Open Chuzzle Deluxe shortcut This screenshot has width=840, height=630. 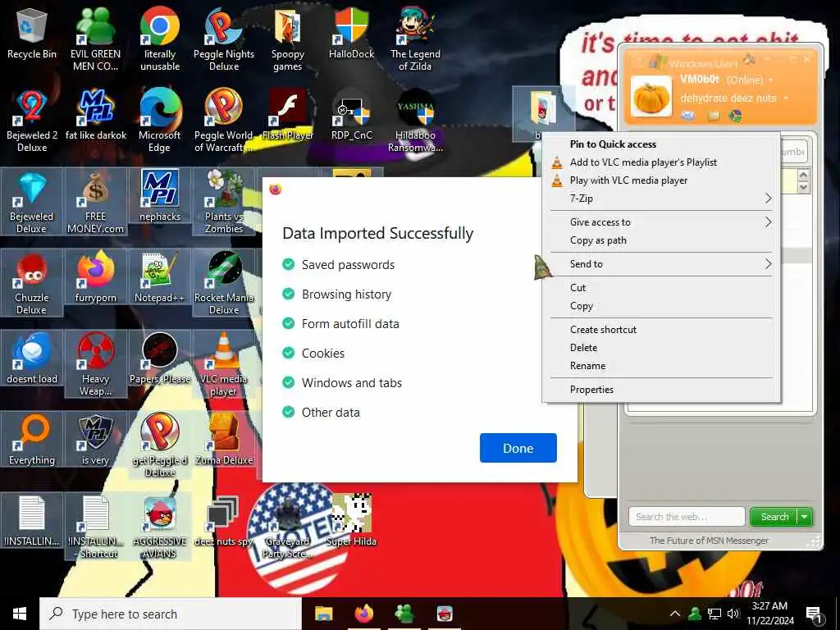32,283
